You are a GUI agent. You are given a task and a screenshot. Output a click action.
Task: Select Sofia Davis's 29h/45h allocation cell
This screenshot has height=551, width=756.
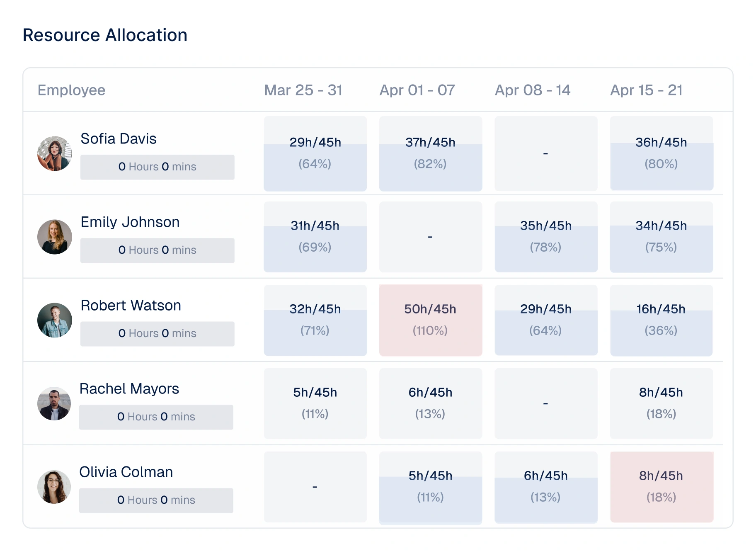(315, 153)
